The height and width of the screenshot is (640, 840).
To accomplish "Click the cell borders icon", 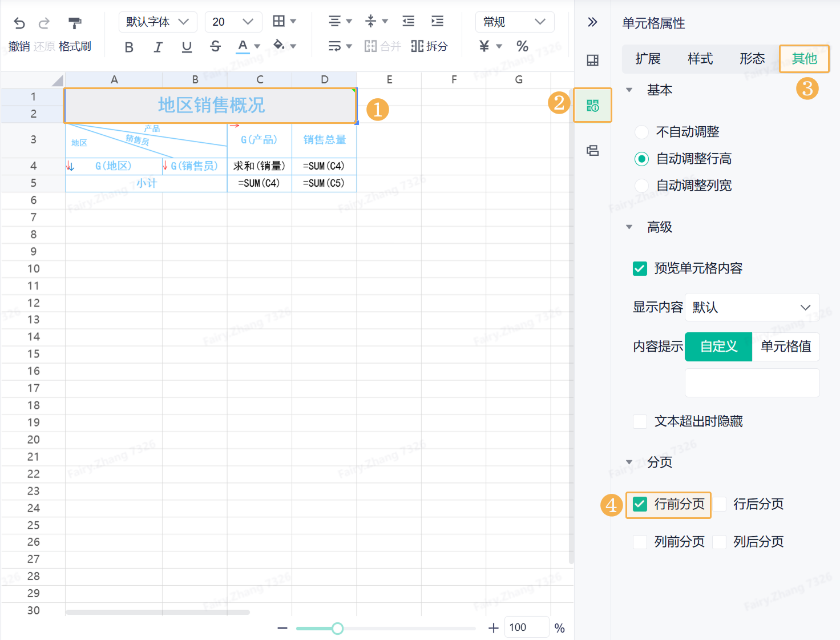I will click(x=278, y=21).
